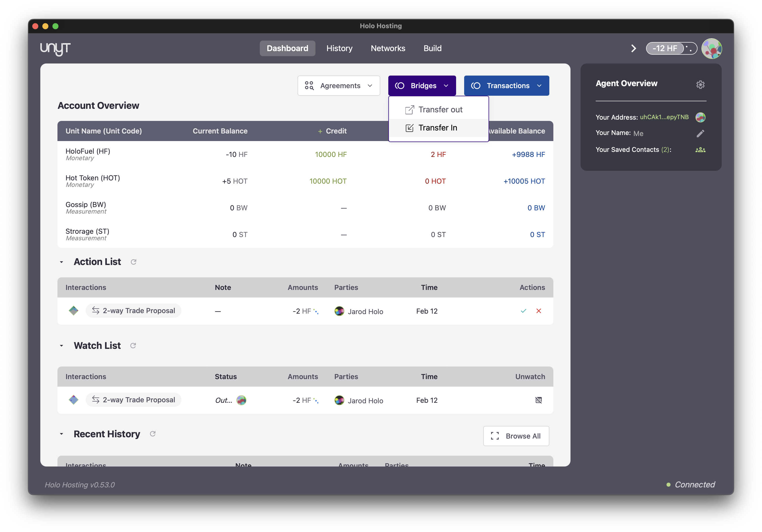Collapse the Action List section
762x532 pixels.
61,262
